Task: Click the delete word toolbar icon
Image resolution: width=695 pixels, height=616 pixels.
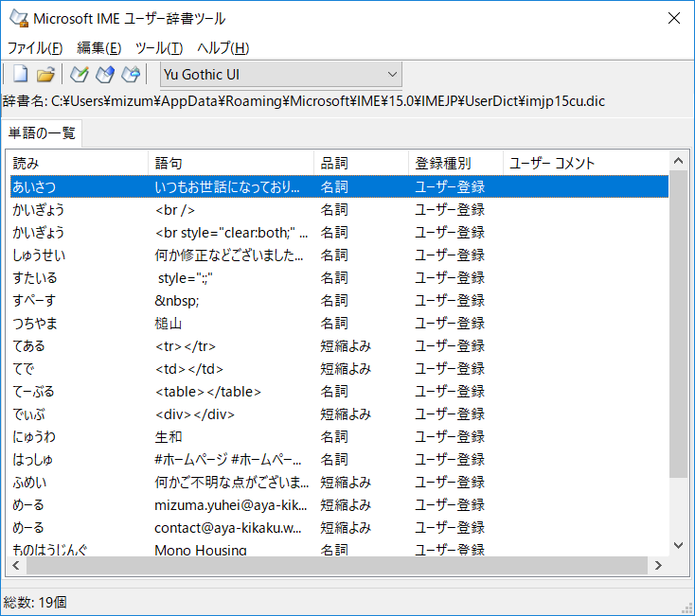Action: tap(131, 74)
